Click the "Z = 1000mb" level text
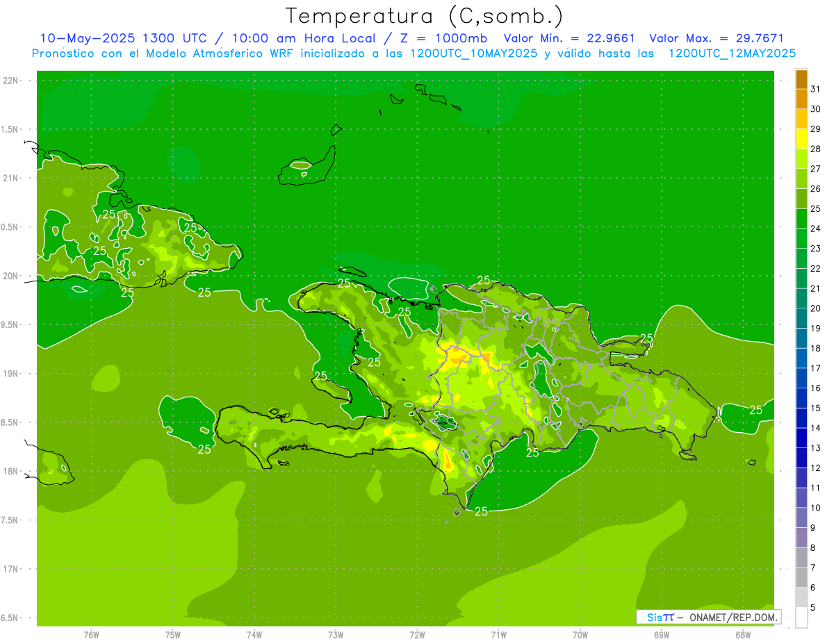834x644 pixels. [443, 38]
